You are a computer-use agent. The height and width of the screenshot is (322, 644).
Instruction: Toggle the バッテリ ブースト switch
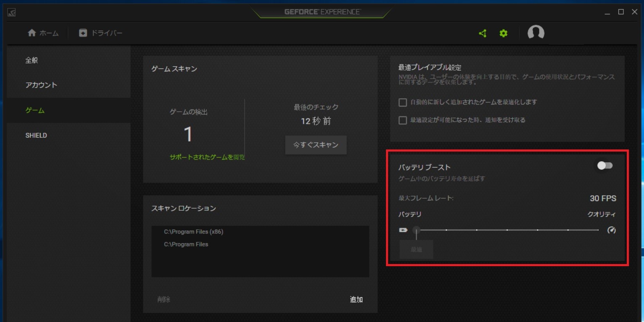coord(605,166)
